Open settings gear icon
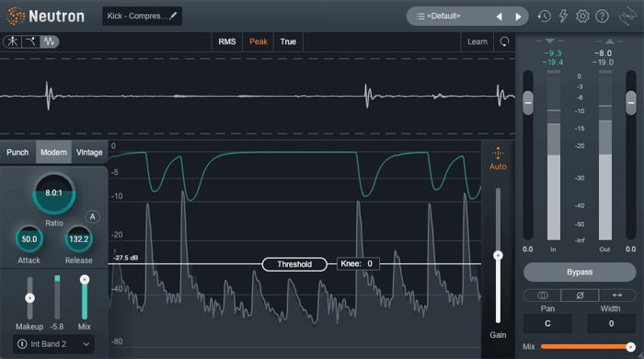 point(582,16)
